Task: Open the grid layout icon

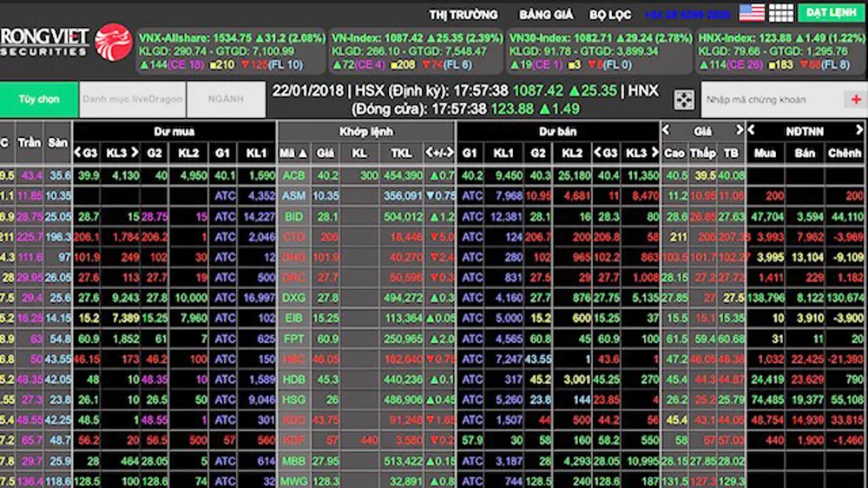Action: coord(781,13)
